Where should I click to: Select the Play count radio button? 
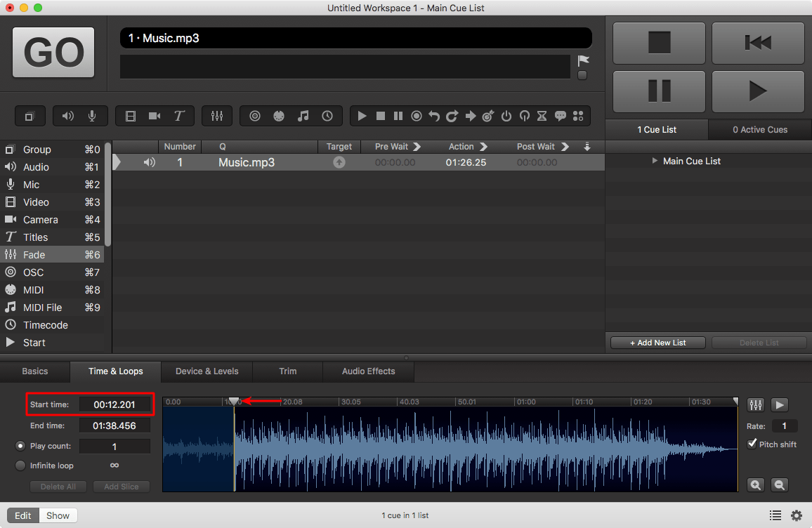[x=20, y=446]
